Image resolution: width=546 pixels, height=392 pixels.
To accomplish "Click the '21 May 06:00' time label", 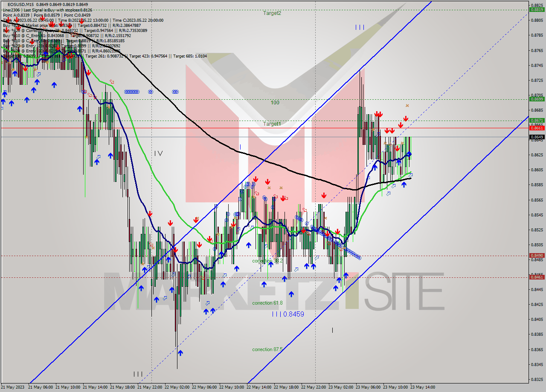I will 41,387.
